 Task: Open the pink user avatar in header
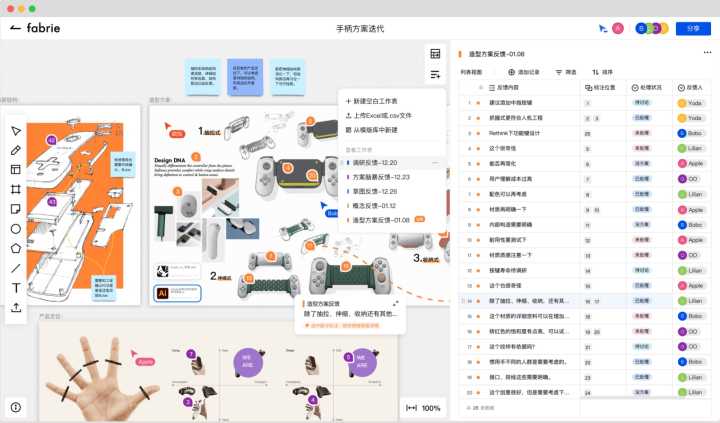click(618, 28)
